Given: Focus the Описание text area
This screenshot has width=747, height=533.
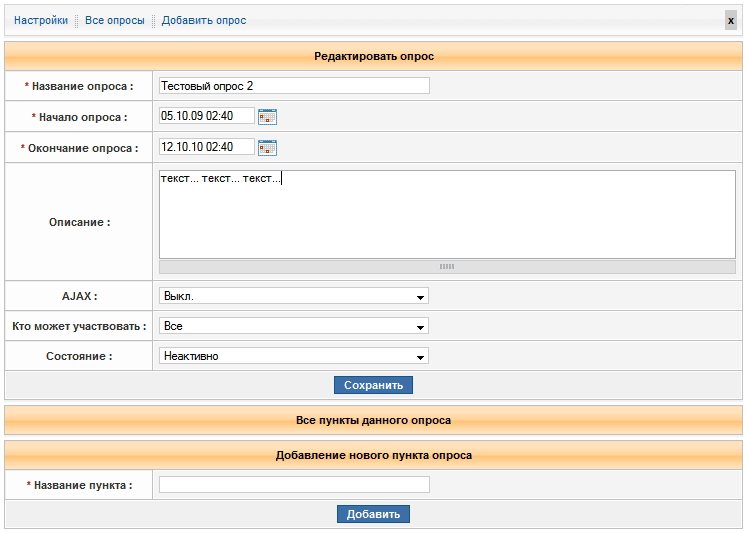Looking at the screenshot, I should tap(447, 214).
